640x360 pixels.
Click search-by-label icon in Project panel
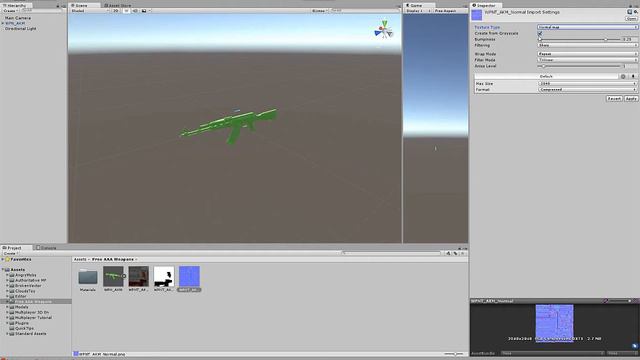click(456, 253)
